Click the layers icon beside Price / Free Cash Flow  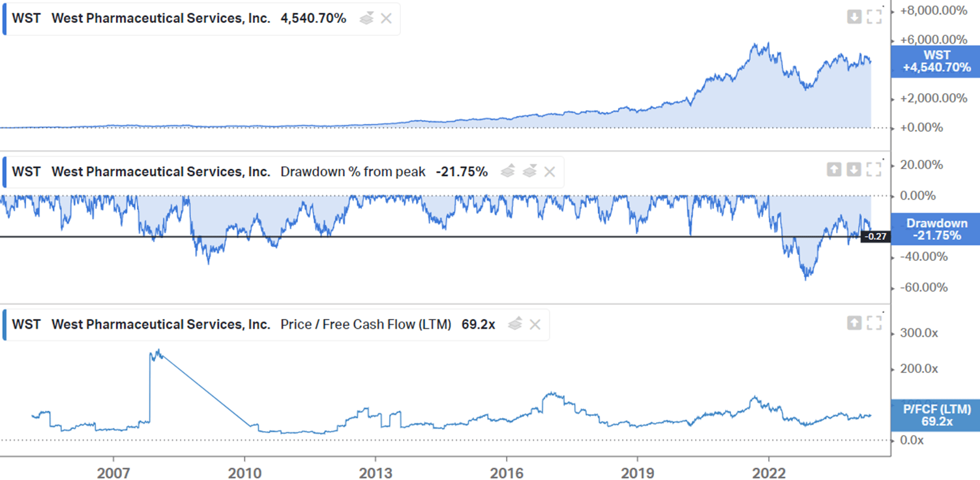coord(514,324)
